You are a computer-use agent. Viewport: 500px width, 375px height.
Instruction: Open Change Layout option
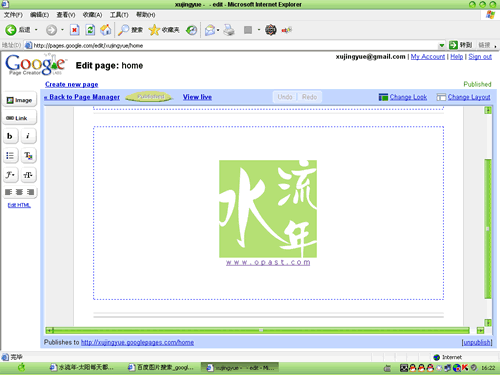463,97
